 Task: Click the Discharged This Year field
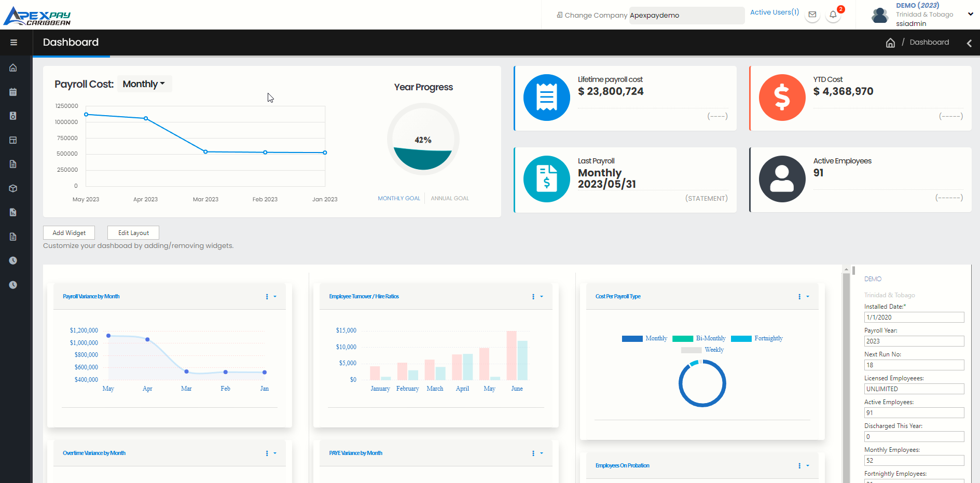point(914,436)
